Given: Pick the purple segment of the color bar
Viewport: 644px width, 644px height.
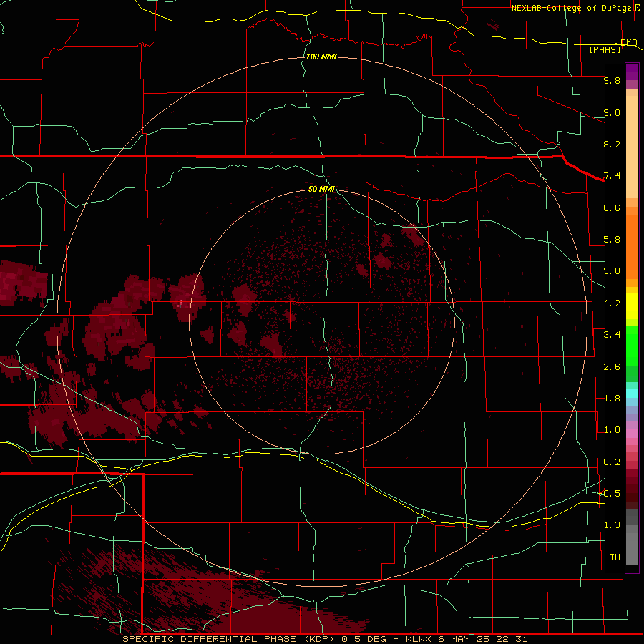Looking at the screenshot, I should pos(632,72).
